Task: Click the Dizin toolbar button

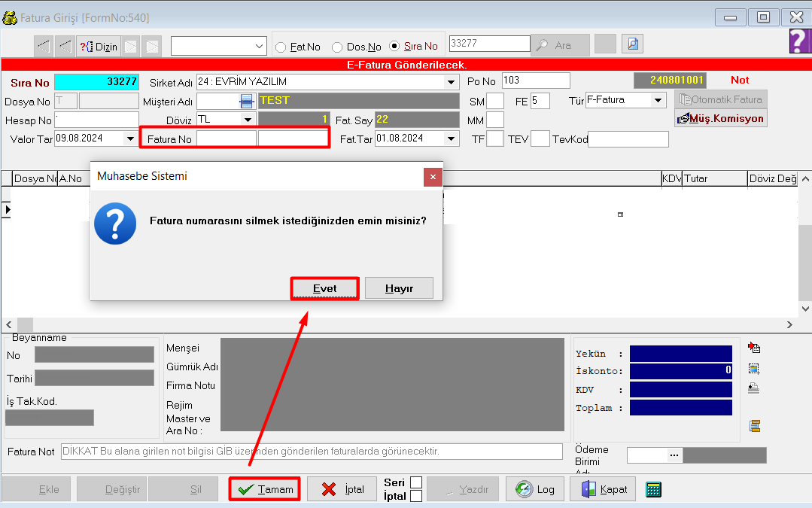Action: pos(99,47)
